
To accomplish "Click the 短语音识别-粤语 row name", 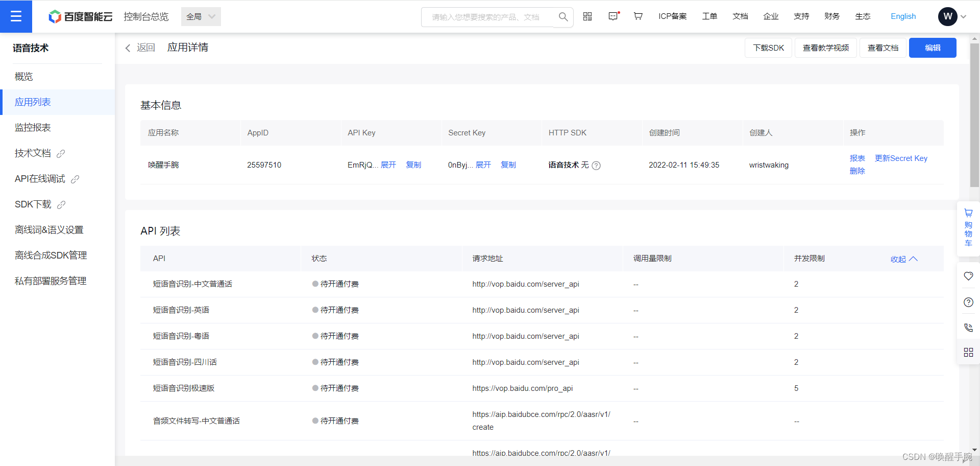I will 181,336.
